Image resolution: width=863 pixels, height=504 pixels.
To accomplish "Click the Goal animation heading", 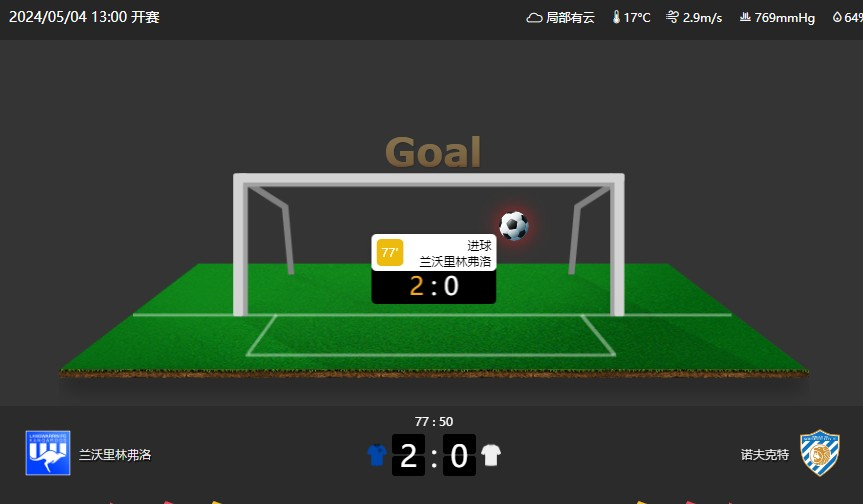I will [x=433, y=152].
